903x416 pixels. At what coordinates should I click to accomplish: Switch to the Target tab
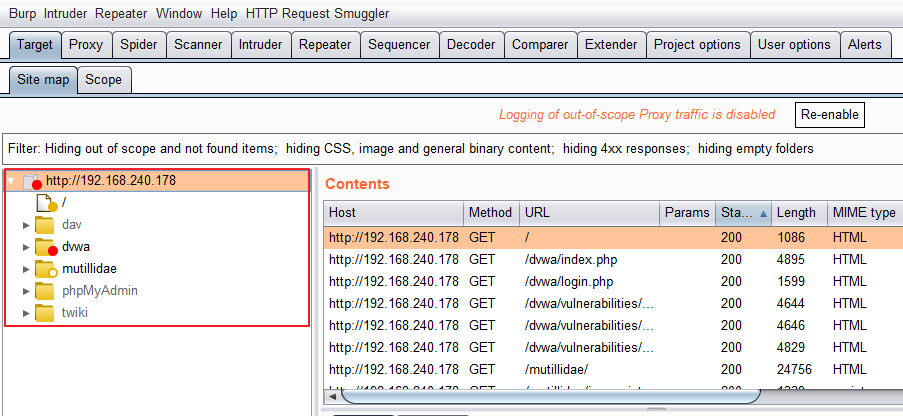point(35,45)
